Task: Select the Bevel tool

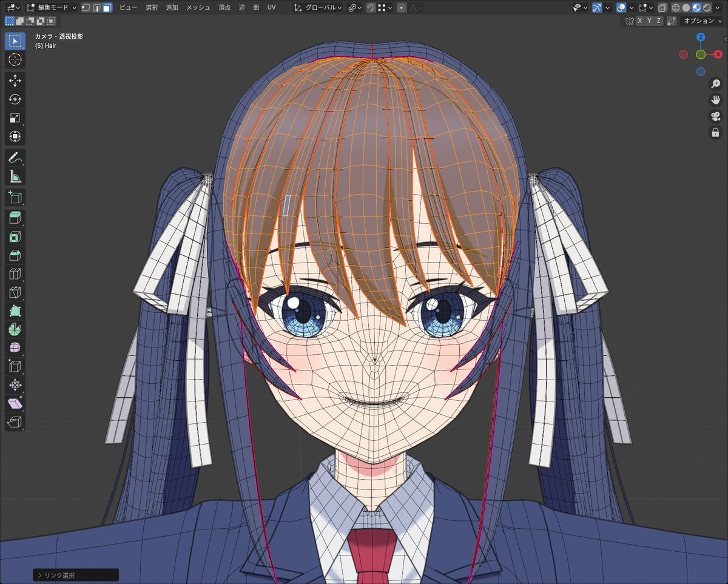Action: [x=15, y=255]
